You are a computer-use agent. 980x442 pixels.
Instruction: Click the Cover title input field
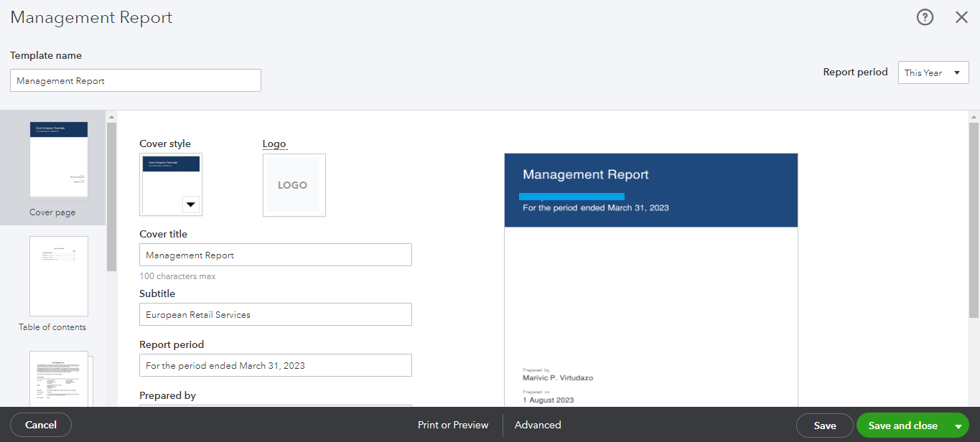point(276,255)
